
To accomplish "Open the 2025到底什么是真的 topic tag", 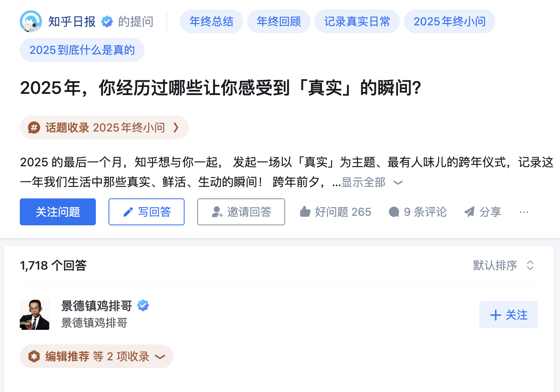I will coord(82,50).
